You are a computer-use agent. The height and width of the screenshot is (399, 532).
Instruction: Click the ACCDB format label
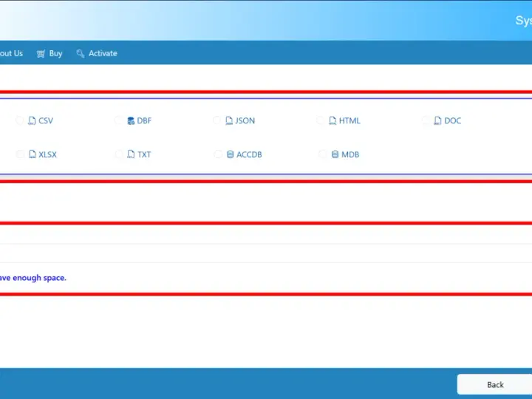(249, 154)
